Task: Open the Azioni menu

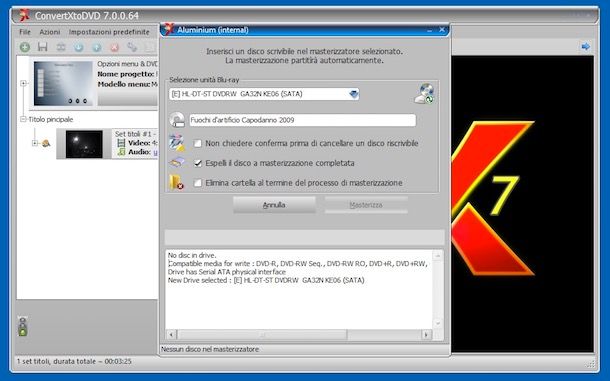Action: click(x=50, y=32)
